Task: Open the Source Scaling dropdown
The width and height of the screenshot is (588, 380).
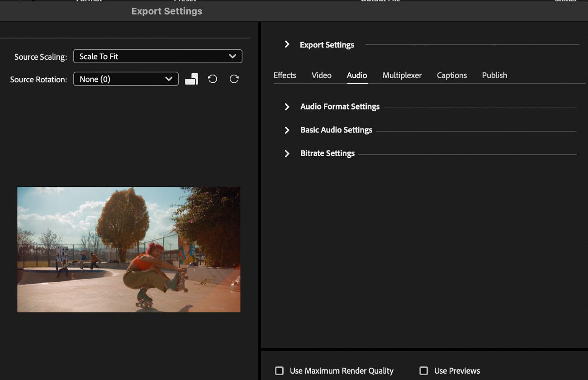Action: (157, 56)
